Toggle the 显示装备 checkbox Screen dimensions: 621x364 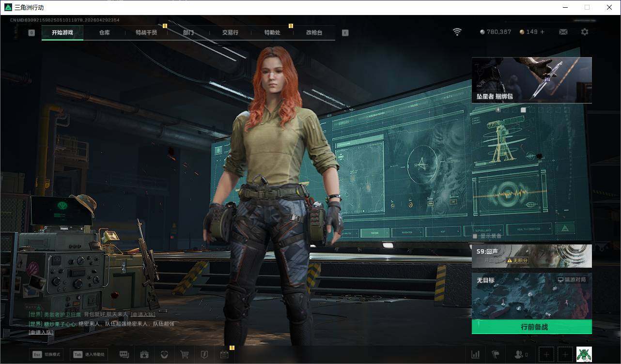(x=475, y=236)
